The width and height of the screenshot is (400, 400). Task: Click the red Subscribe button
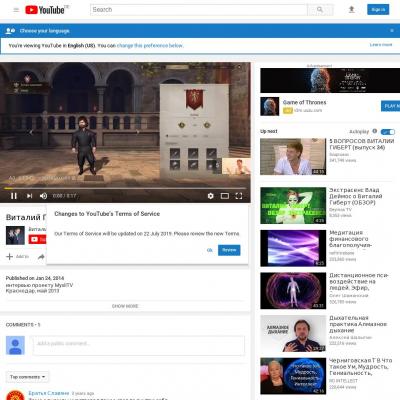[x=37, y=239]
